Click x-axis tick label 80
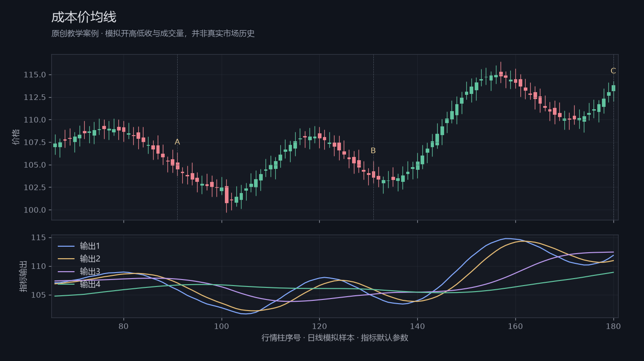The image size is (644, 361). (x=124, y=326)
